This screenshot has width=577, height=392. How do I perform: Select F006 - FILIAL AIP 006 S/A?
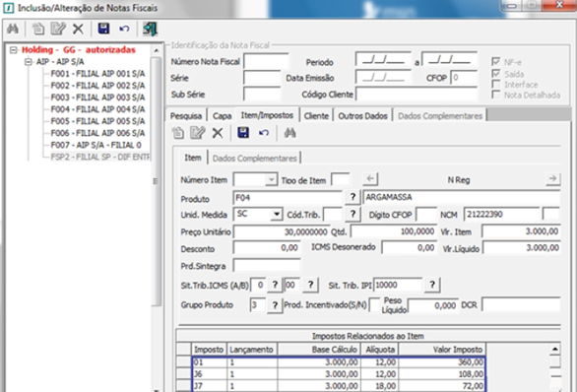tap(97, 133)
